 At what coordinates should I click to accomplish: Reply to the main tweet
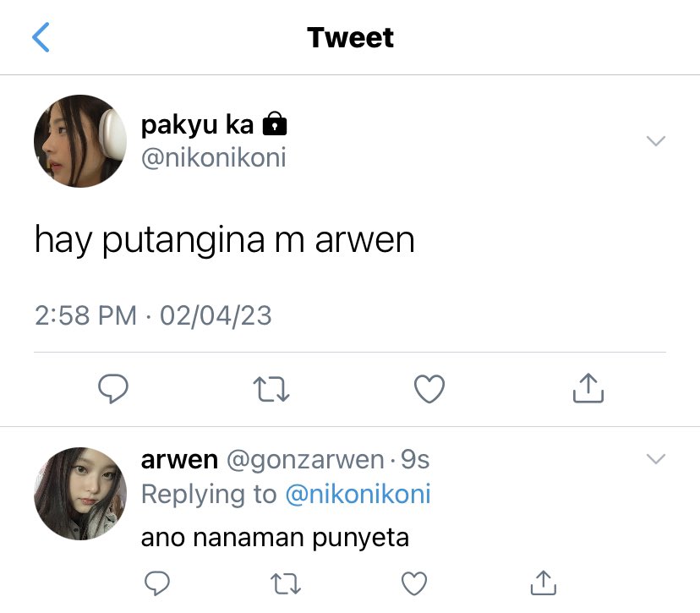point(113,388)
